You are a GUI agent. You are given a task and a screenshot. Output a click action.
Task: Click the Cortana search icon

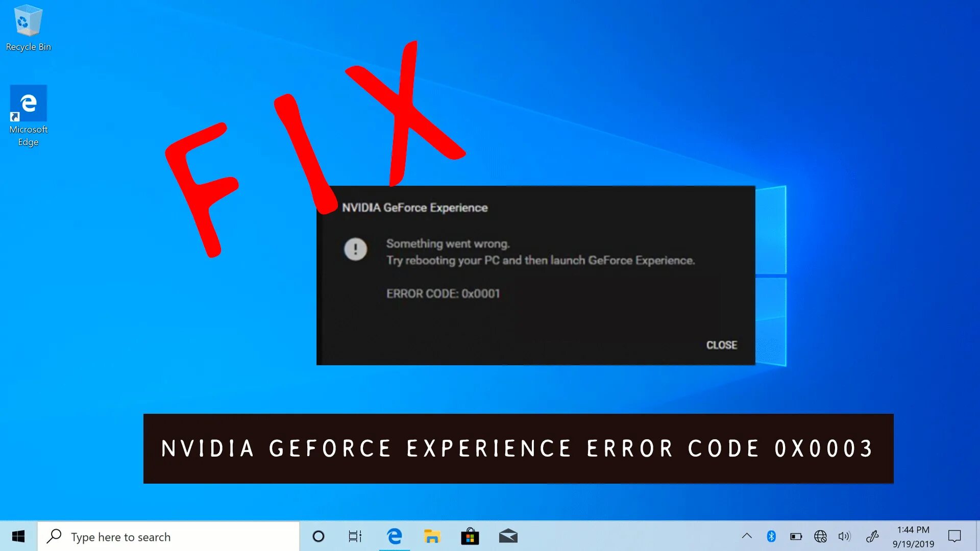pos(317,536)
